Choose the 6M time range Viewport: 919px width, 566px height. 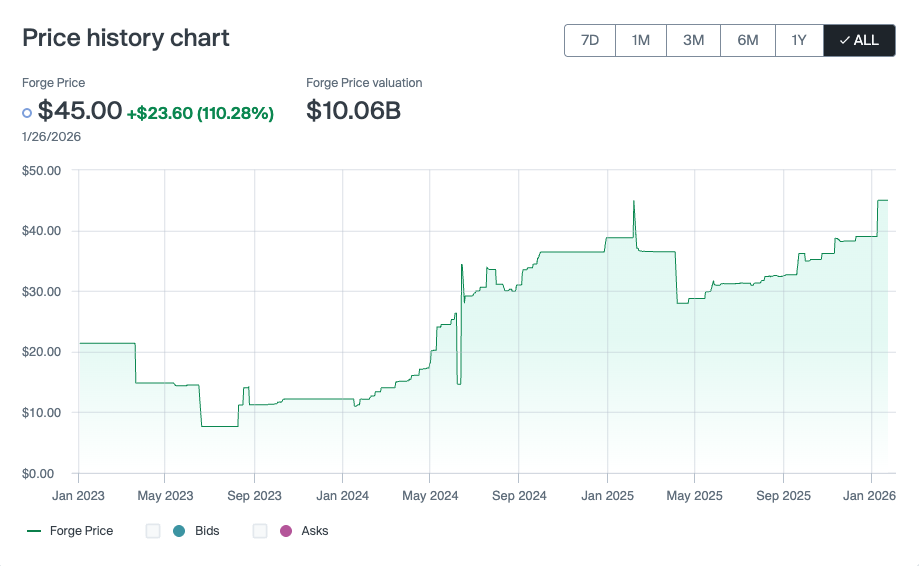click(748, 40)
